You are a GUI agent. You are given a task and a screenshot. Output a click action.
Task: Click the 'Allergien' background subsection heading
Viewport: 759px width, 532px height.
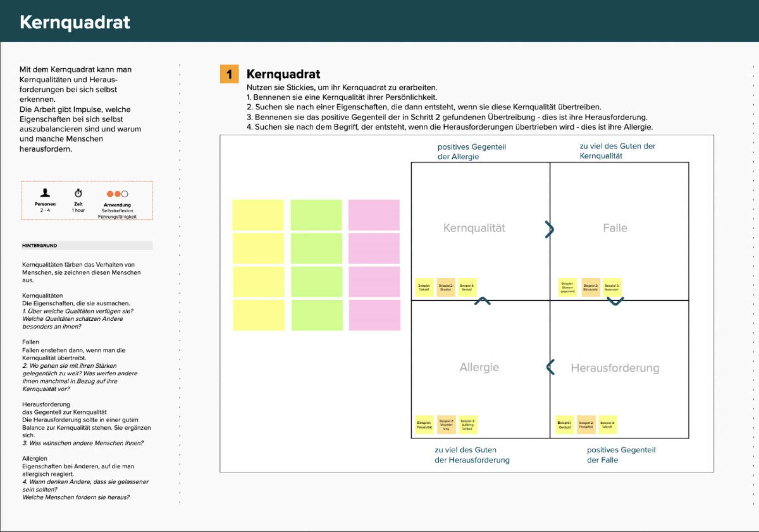[x=35, y=459]
